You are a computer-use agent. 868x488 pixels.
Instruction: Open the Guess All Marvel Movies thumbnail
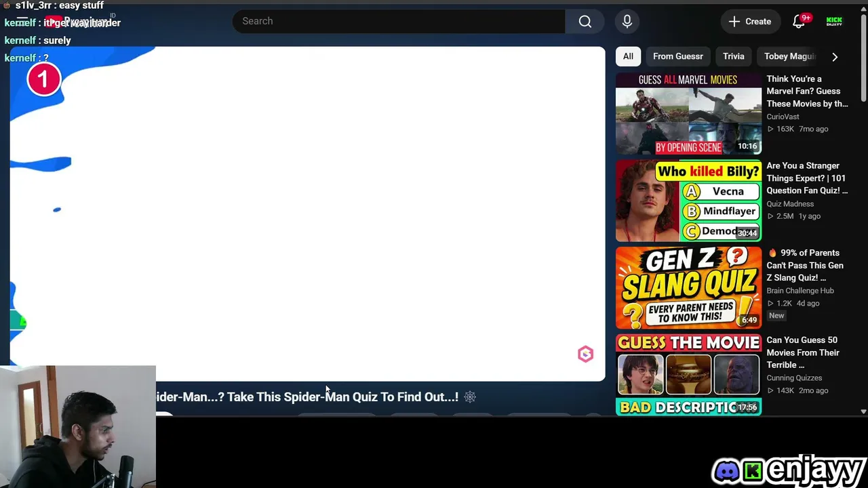[688, 114]
